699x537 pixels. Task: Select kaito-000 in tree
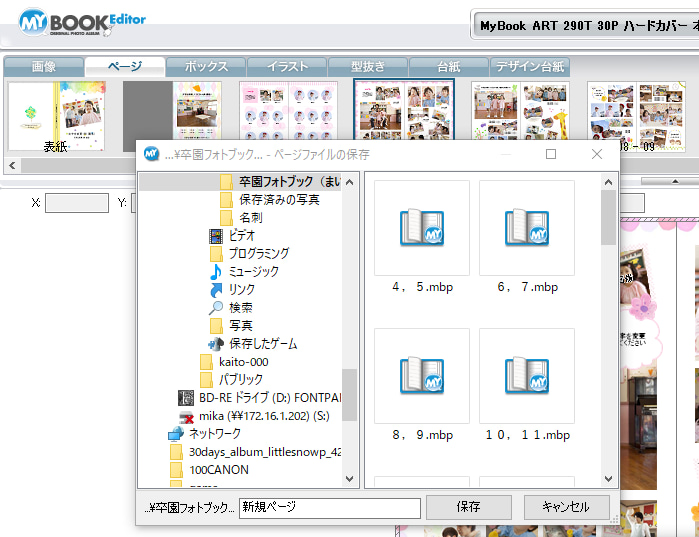tap(243, 362)
